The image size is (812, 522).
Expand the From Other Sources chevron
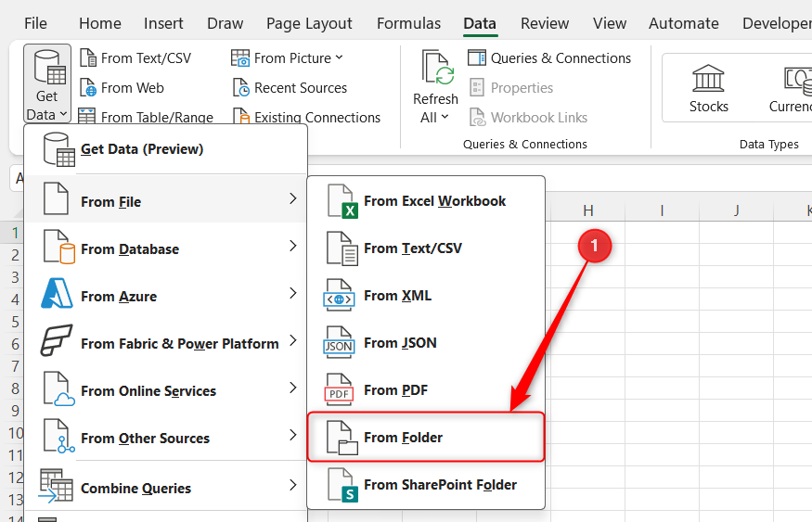coord(292,435)
